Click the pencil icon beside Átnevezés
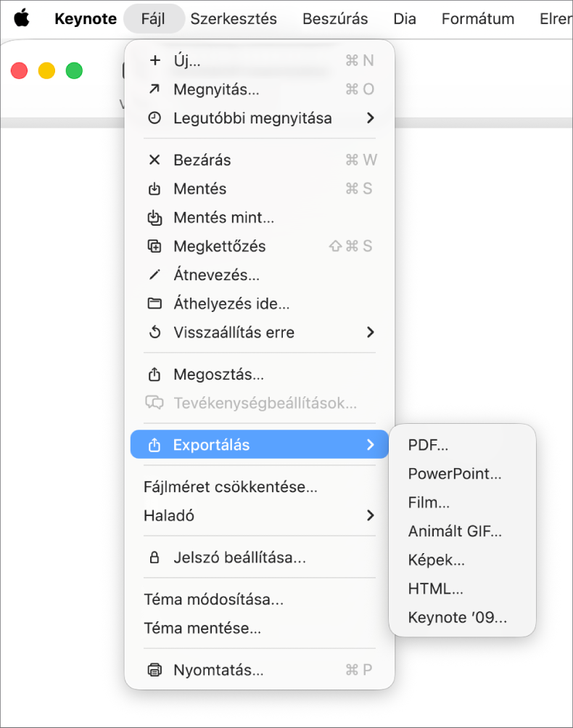 point(154,275)
